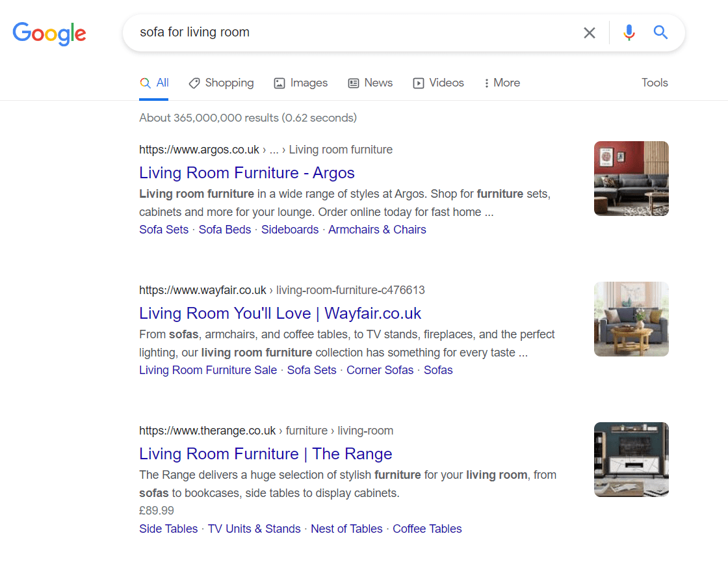The height and width of the screenshot is (564, 728).
Task: Switch to the Shopping tab
Action: (x=221, y=83)
